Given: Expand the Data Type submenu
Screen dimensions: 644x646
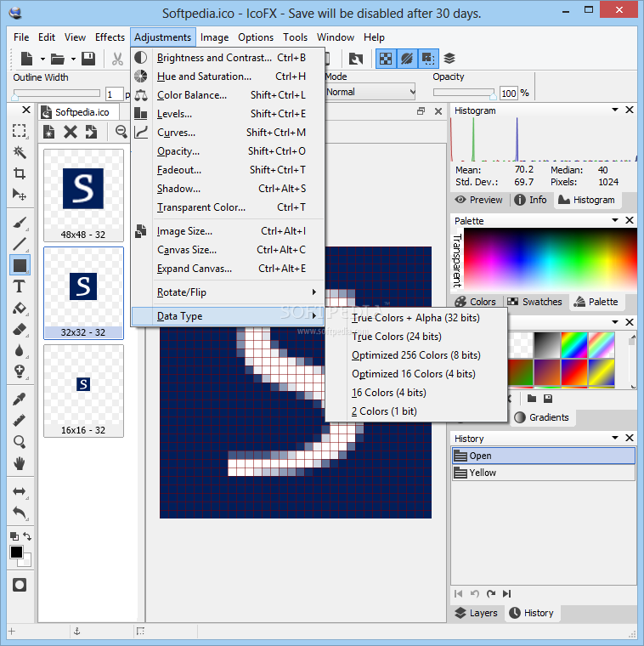Looking at the screenshot, I should click(x=228, y=316).
